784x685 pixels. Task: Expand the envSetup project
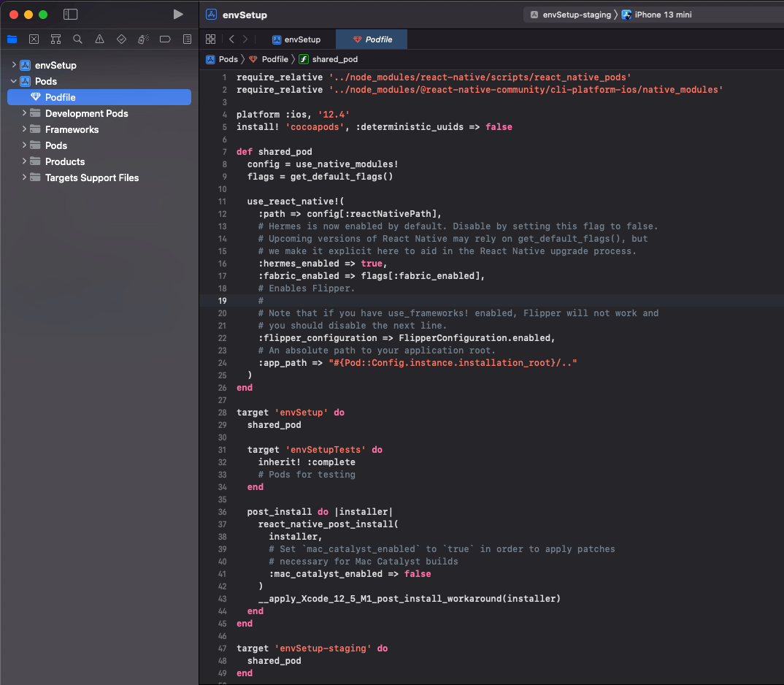click(14, 65)
